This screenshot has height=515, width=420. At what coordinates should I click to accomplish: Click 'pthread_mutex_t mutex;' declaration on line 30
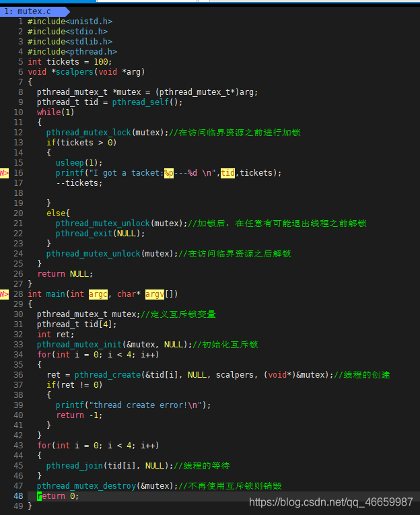coord(89,314)
